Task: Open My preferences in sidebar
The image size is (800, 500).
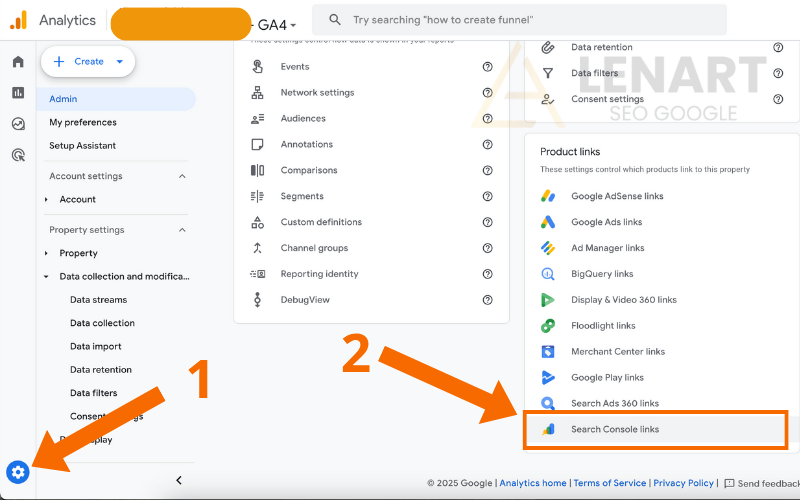Action: [x=83, y=122]
